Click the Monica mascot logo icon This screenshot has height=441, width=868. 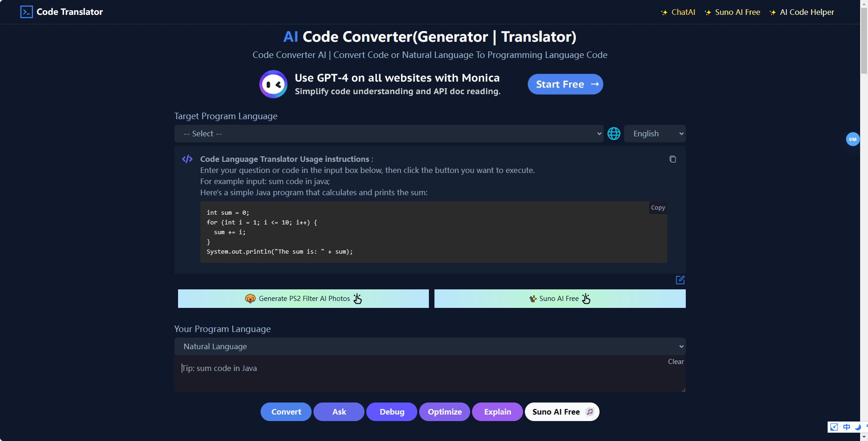[x=273, y=84]
